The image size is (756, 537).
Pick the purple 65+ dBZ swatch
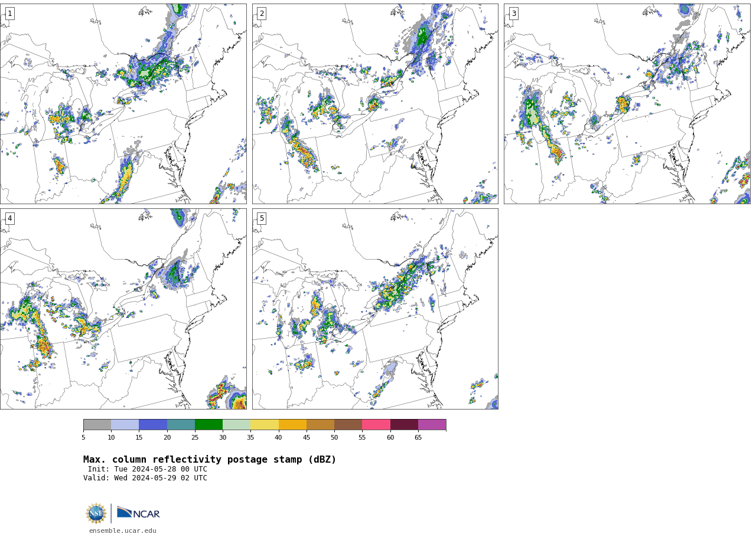click(432, 425)
